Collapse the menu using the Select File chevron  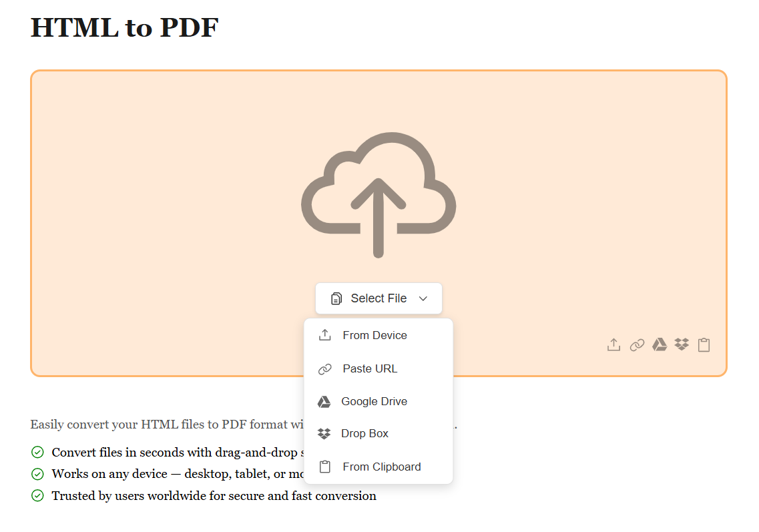click(x=423, y=298)
